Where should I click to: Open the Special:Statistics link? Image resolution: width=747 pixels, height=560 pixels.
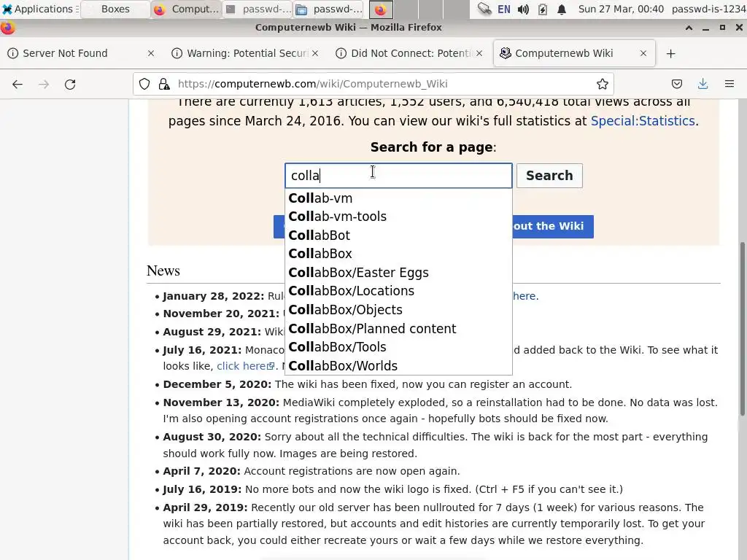coord(643,121)
